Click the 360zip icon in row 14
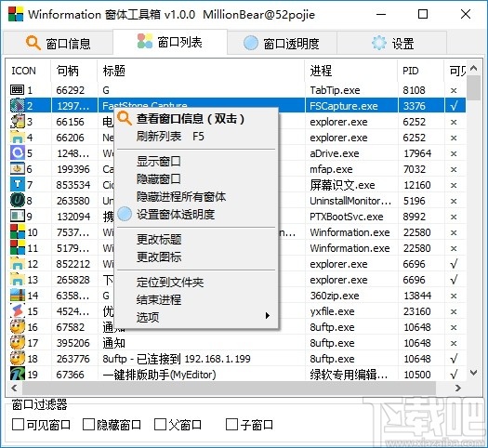Viewport: 488px width, 448px height. (17, 295)
